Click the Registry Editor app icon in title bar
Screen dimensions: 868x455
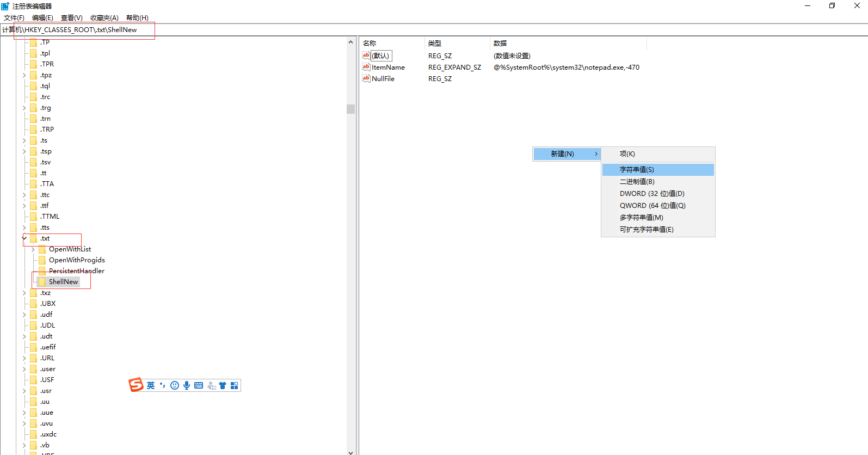coord(5,6)
